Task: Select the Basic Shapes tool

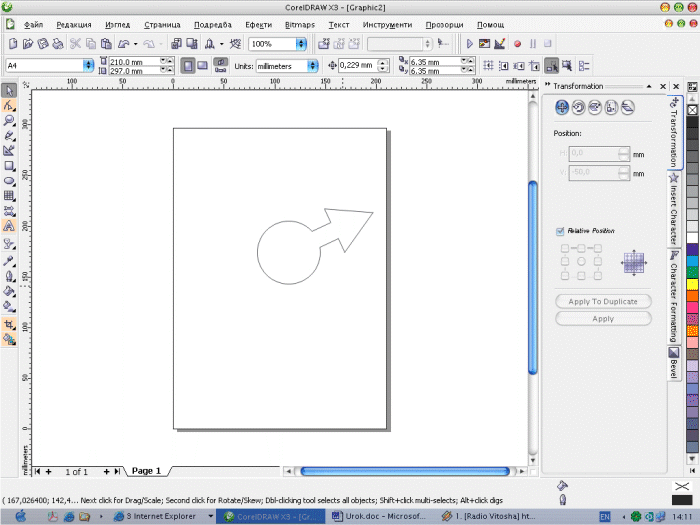Action: 9,211
